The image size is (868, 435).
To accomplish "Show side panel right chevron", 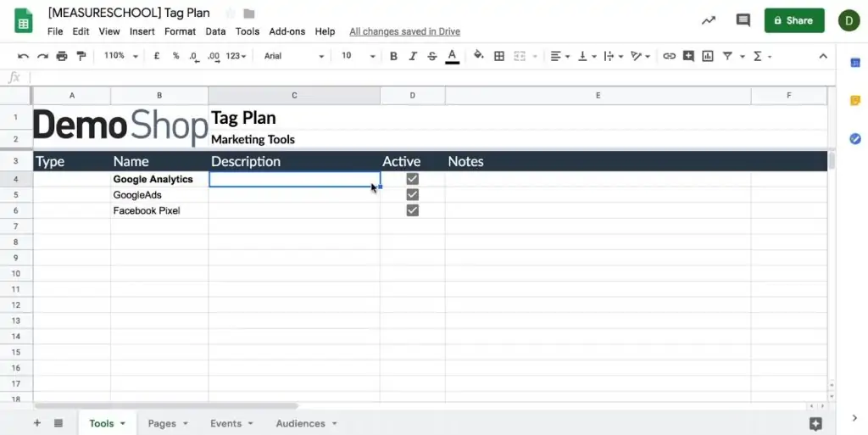I will pos(854,418).
